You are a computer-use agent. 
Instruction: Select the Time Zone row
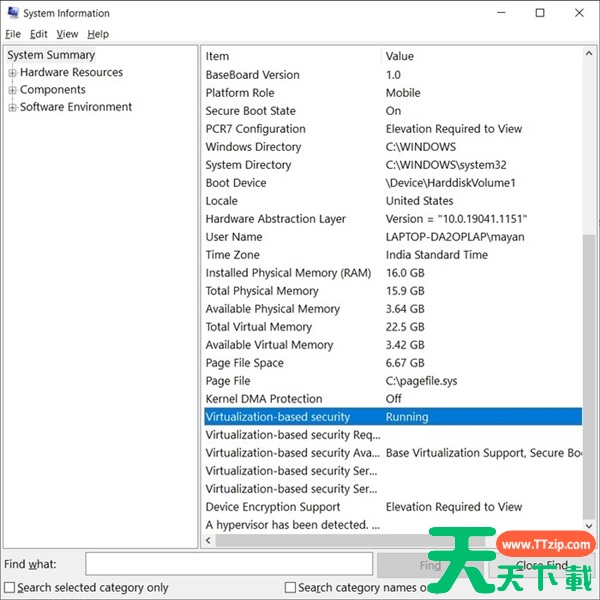click(393, 254)
